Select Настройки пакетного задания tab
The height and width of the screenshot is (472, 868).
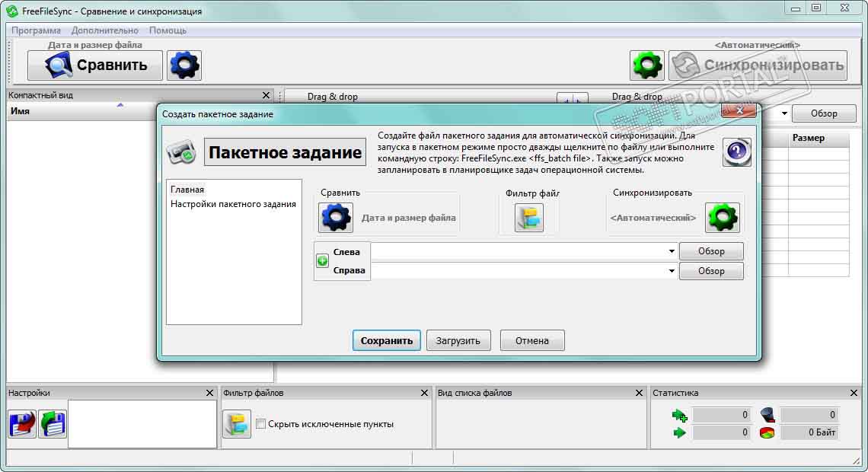tap(233, 204)
